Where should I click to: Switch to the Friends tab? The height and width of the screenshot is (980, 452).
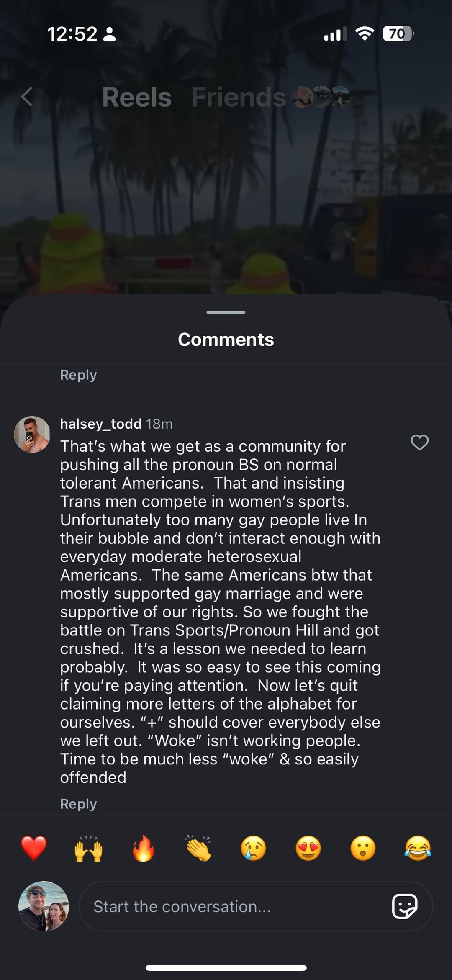coord(239,97)
